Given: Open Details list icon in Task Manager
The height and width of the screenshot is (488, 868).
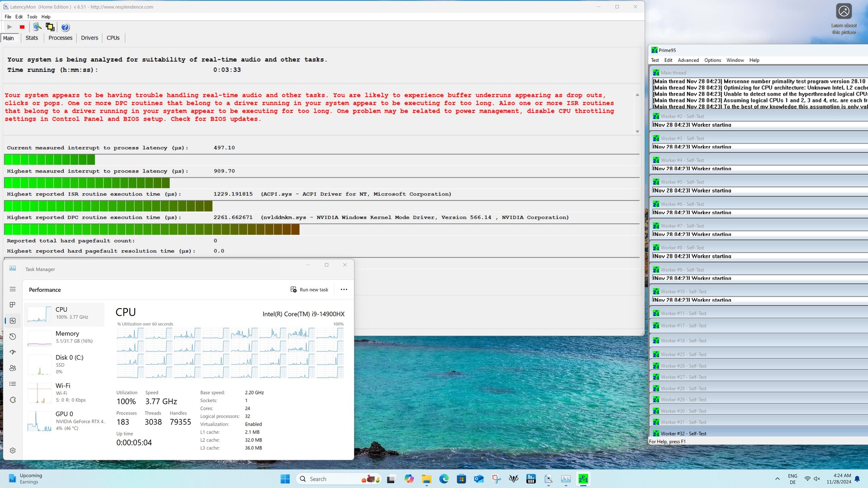Looking at the screenshot, I should (13, 384).
